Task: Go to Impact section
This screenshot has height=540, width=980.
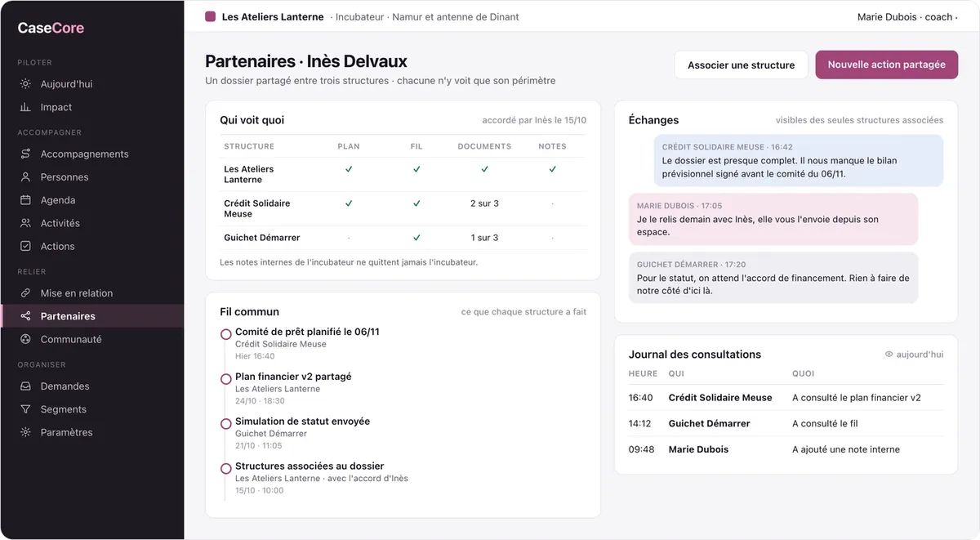Action: tap(91, 107)
